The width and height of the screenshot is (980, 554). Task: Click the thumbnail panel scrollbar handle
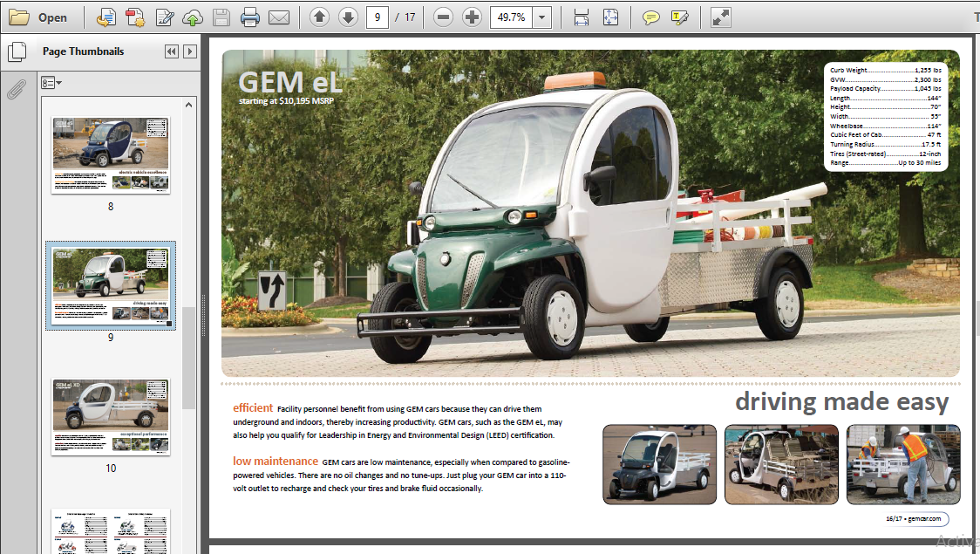188,357
